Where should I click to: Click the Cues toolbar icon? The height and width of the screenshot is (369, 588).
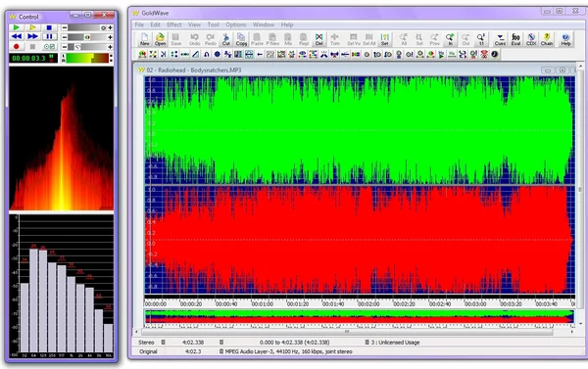tap(500, 39)
